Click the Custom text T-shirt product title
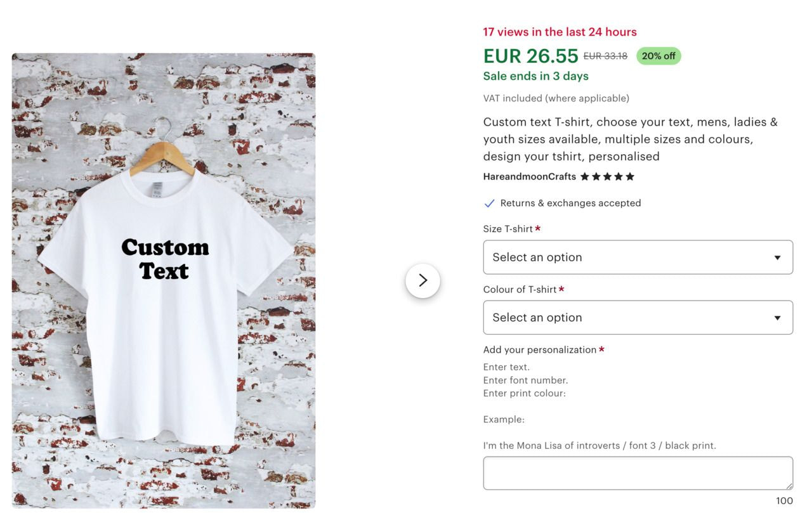 click(630, 139)
